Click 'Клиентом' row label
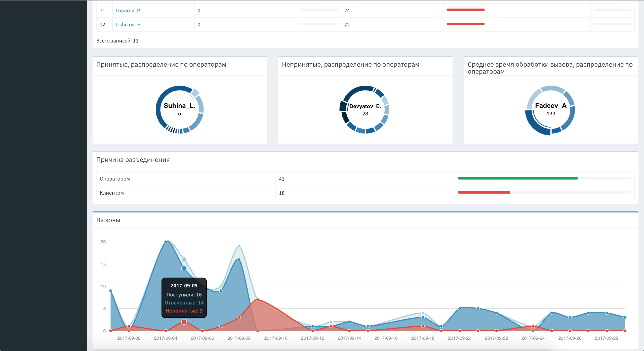This screenshot has height=351, width=644. (x=112, y=193)
